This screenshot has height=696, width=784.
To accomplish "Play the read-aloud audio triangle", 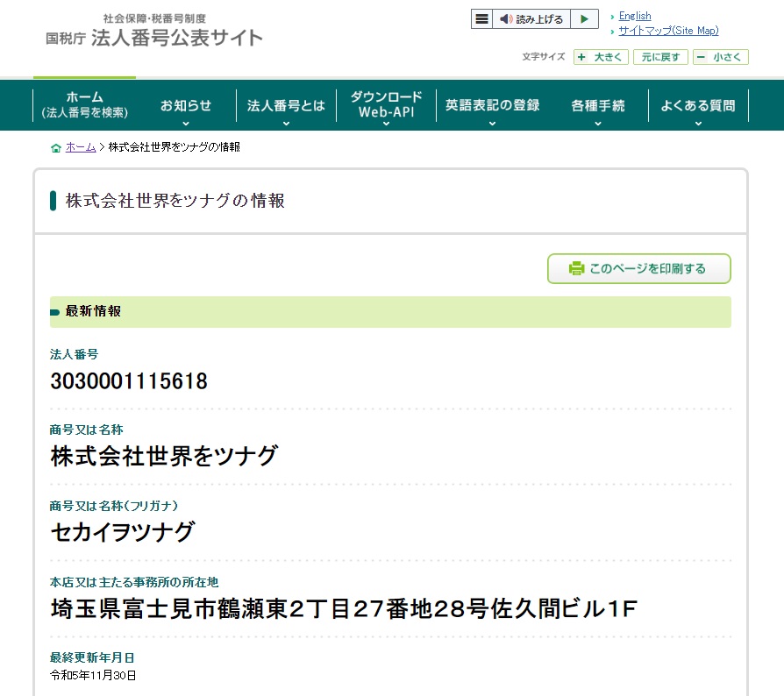I will pyautogui.click(x=584, y=19).
